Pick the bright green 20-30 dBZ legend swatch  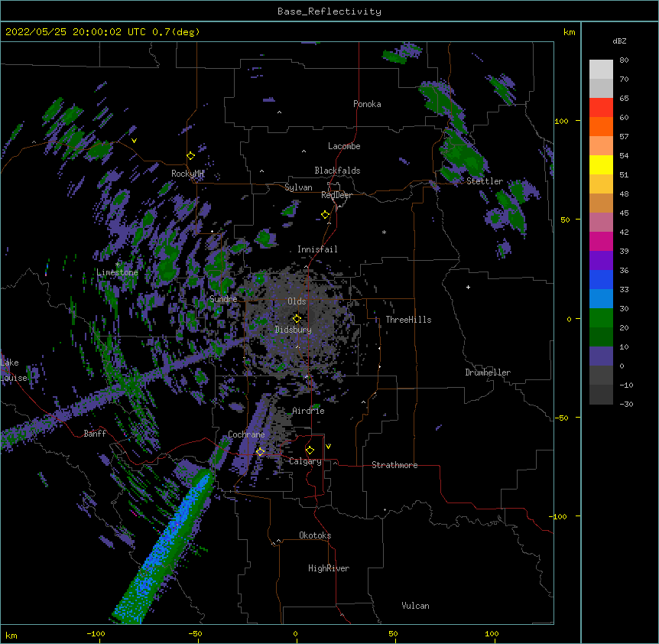tap(601, 318)
